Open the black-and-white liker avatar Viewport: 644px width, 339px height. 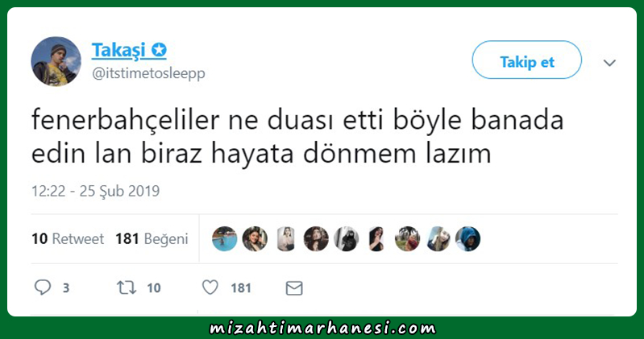tap(347, 239)
